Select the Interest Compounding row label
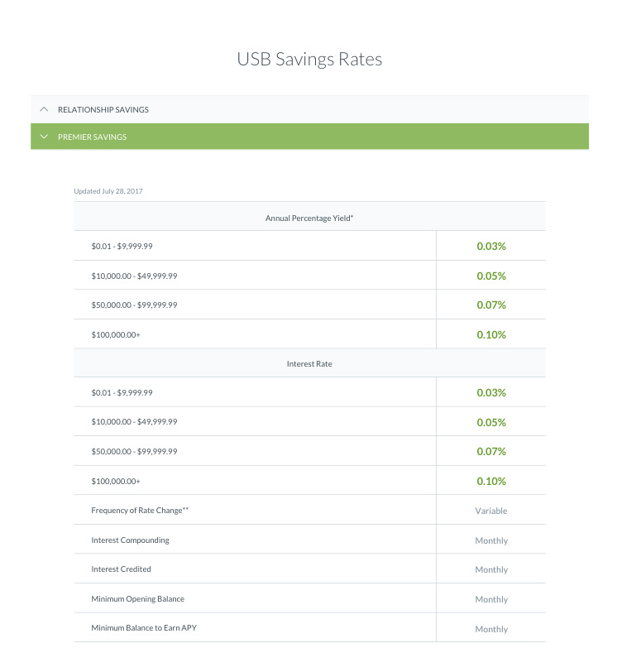 pyautogui.click(x=130, y=540)
